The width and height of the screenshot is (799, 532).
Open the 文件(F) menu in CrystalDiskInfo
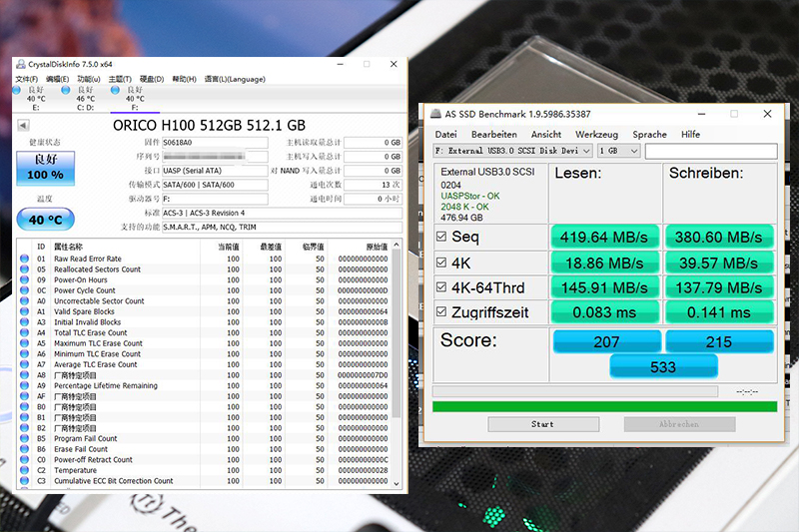pyautogui.click(x=27, y=79)
